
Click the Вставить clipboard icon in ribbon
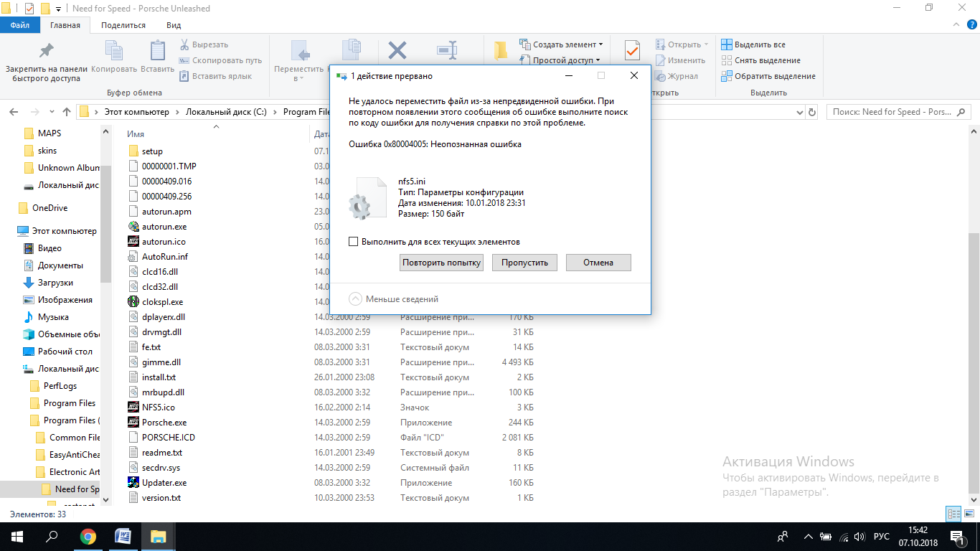(x=157, y=51)
